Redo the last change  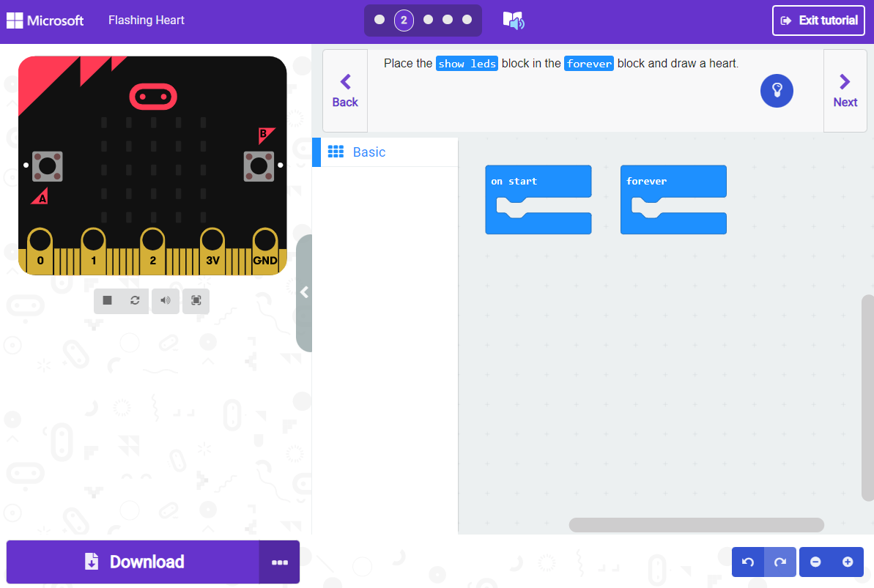click(x=779, y=562)
